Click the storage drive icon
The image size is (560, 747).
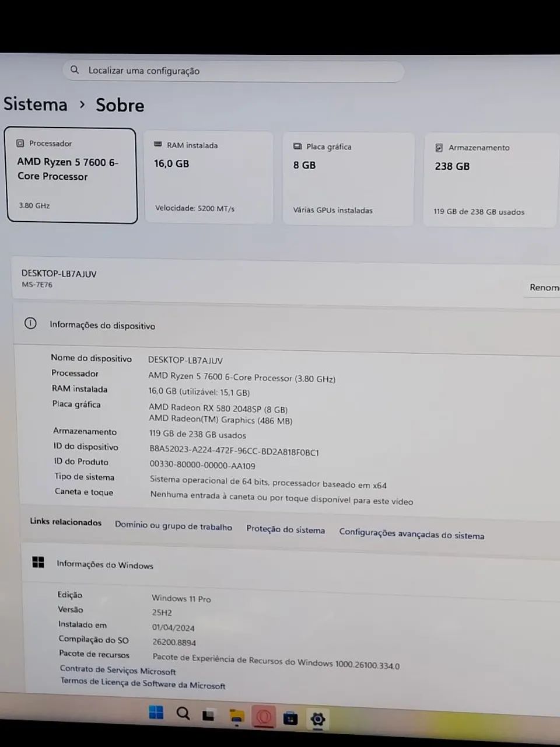(439, 148)
